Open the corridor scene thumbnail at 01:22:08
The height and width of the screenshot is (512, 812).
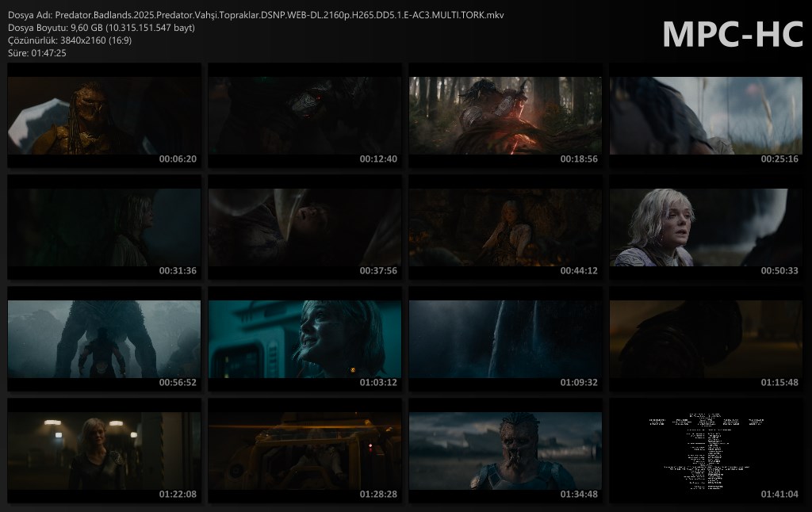(104, 451)
